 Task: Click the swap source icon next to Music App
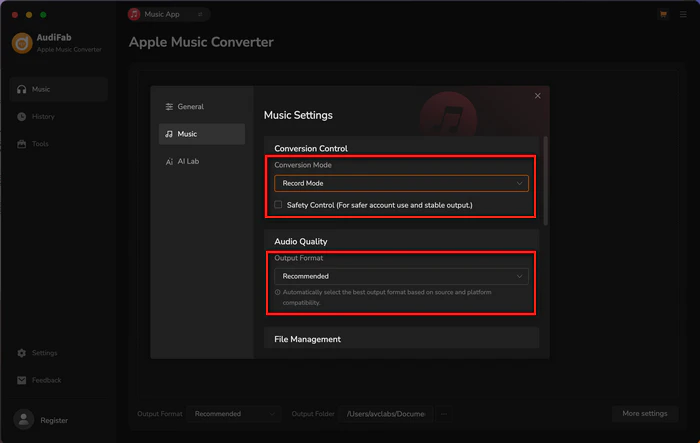pyautogui.click(x=200, y=14)
